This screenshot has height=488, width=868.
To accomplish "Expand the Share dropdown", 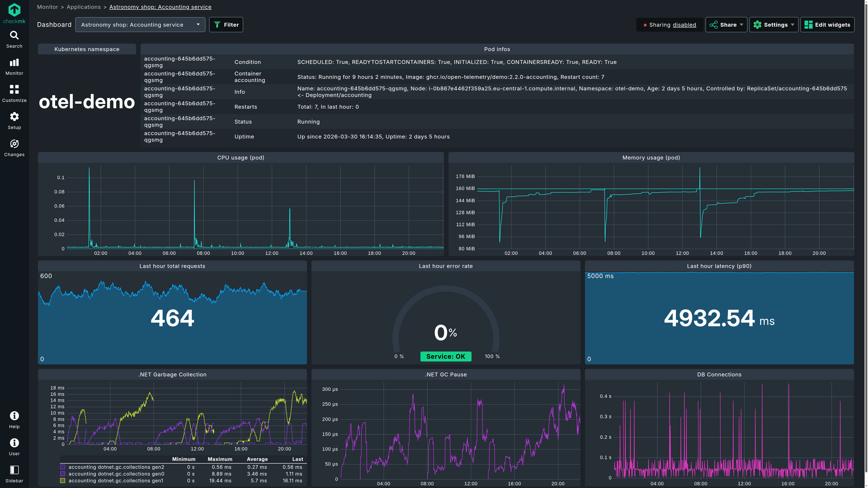I will (x=726, y=25).
